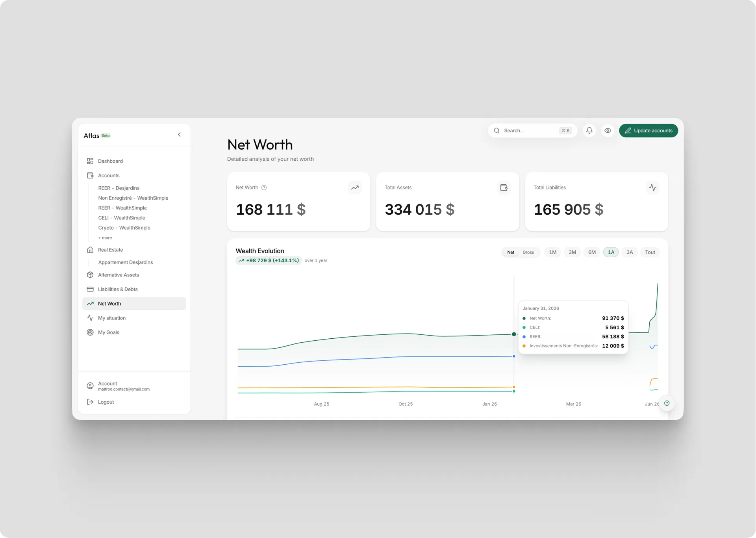Open Net Worth page in sidebar
The width and height of the screenshot is (756, 538).
(134, 304)
